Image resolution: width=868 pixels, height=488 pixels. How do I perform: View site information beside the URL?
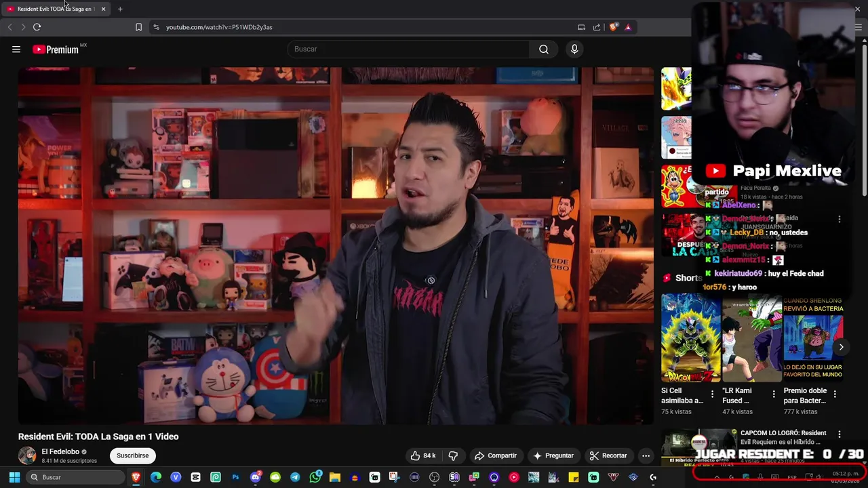click(156, 27)
